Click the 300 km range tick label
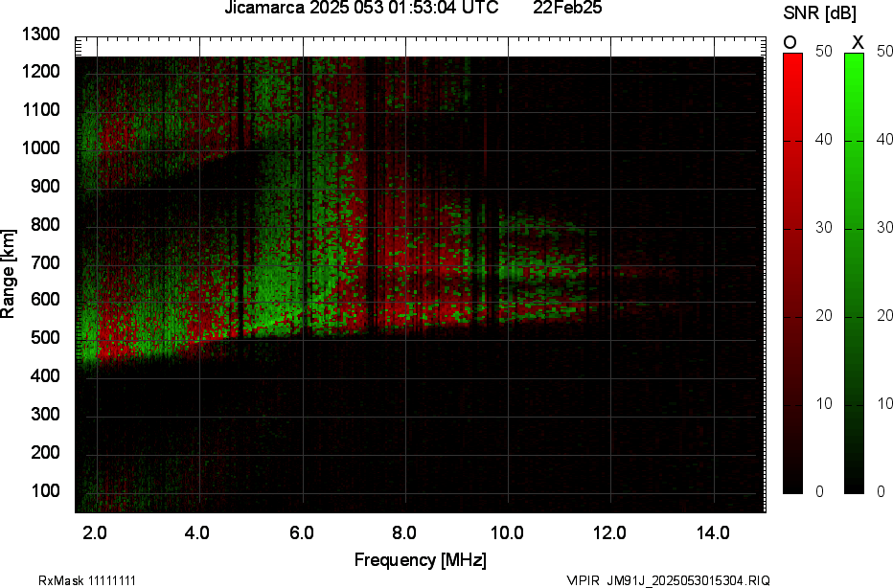Image resolution: width=893 pixels, height=588 pixels. pos(45,414)
